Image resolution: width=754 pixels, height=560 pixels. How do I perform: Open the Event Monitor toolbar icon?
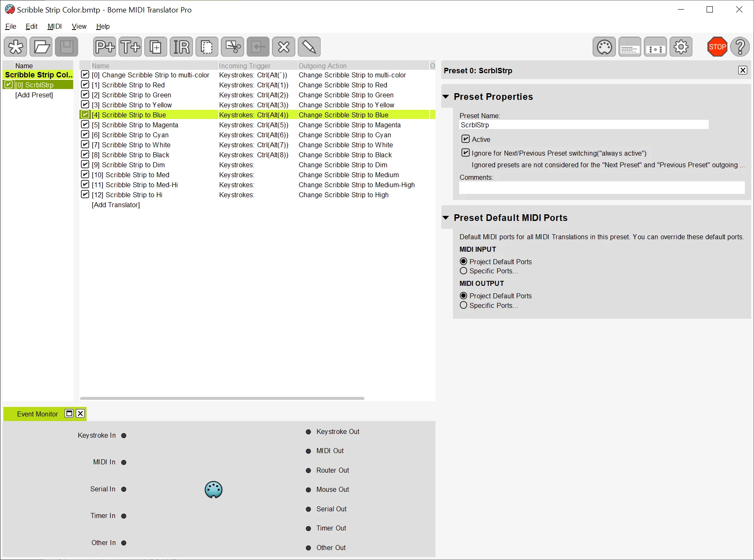[655, 47]
